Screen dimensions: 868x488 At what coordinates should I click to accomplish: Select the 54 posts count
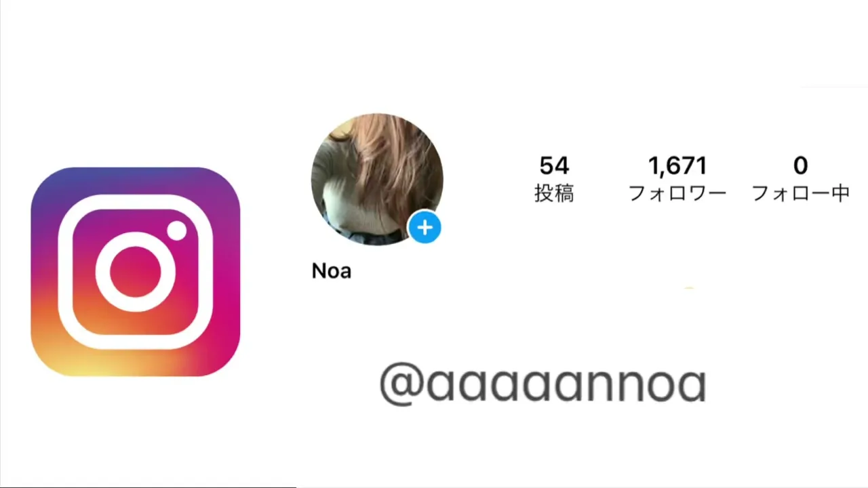pos(554,165)
